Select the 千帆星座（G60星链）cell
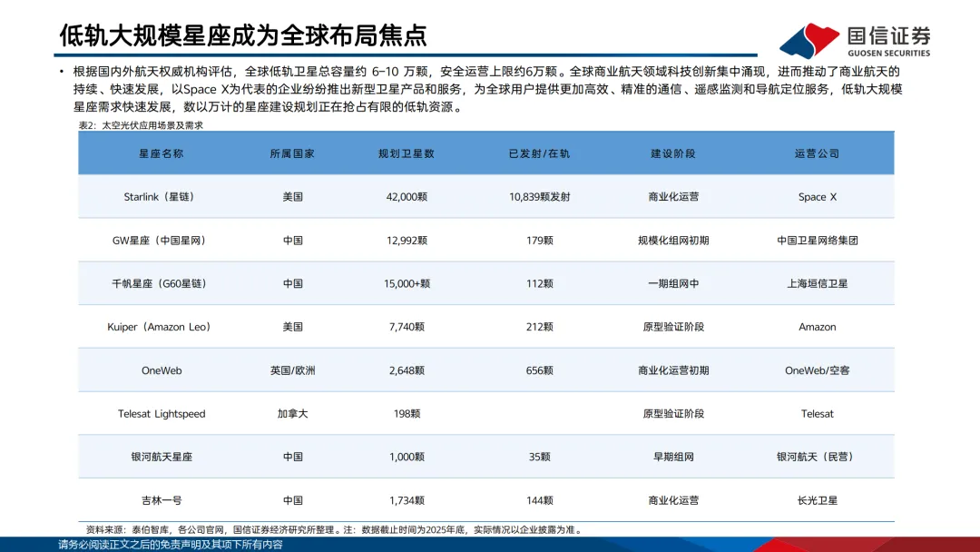The width and height of the screenshot is (980, 552). [162, 284]
